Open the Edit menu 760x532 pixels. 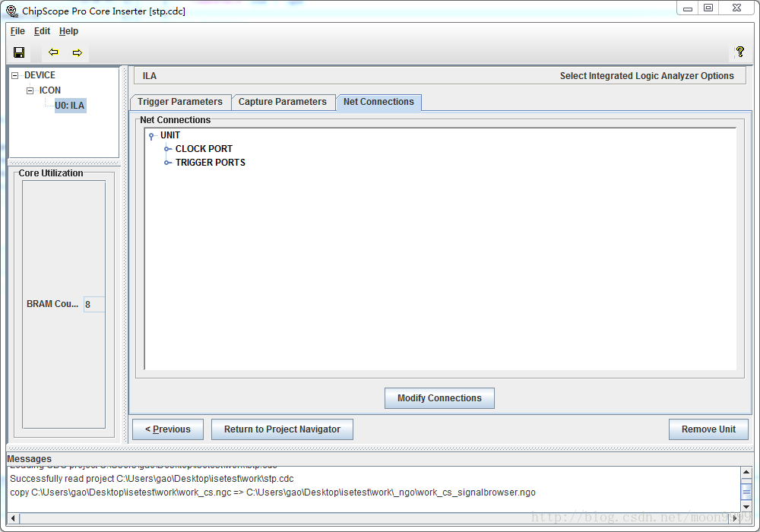(42, 31)
